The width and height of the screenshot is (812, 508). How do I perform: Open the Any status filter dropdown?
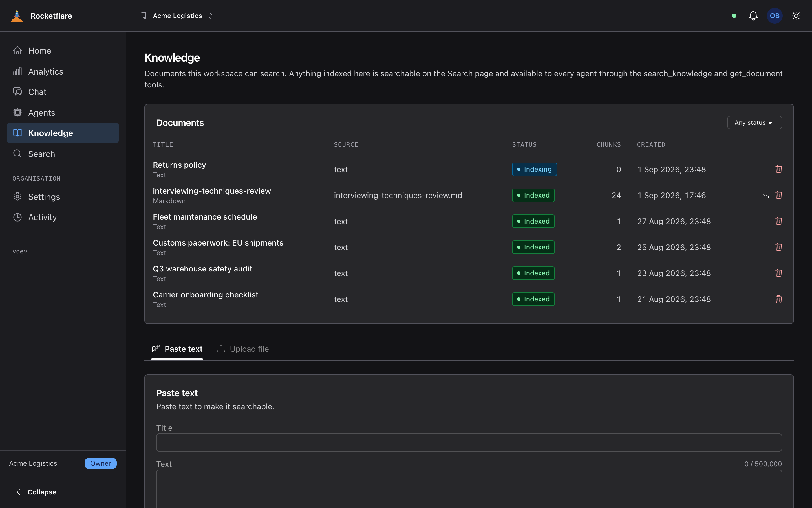tap(754, 123)
